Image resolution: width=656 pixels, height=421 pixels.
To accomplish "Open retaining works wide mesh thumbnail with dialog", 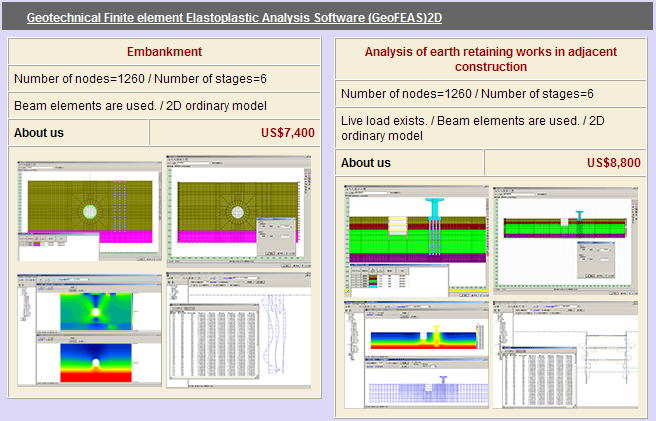I will [x=566, y=241].
